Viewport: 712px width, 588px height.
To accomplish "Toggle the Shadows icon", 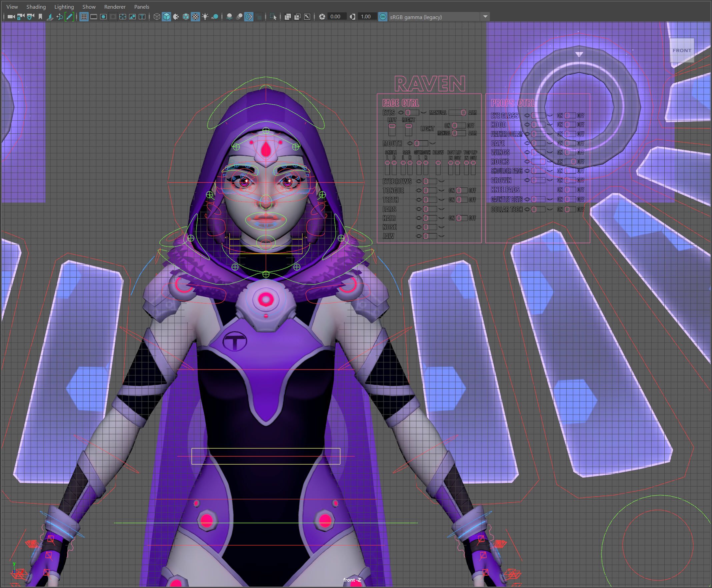I will click(215, 17).
